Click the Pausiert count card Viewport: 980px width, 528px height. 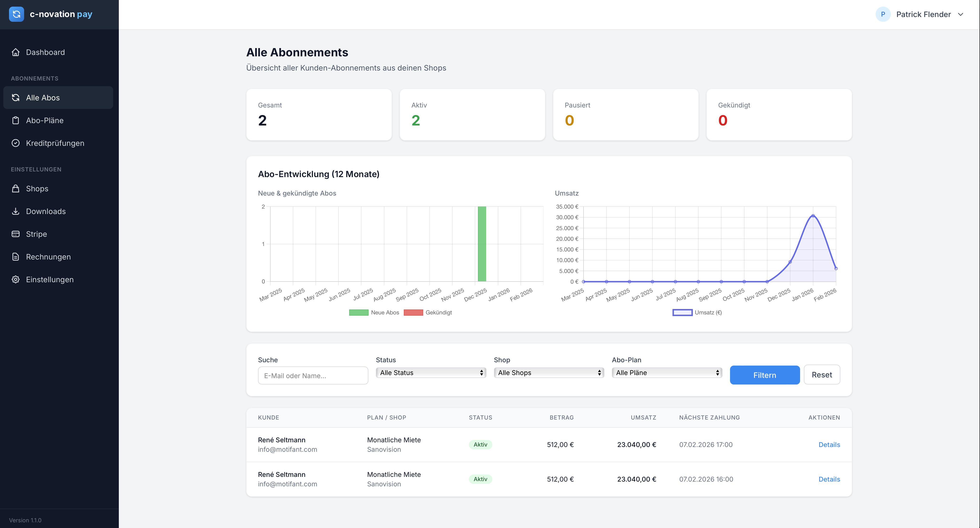pos(625,115)
